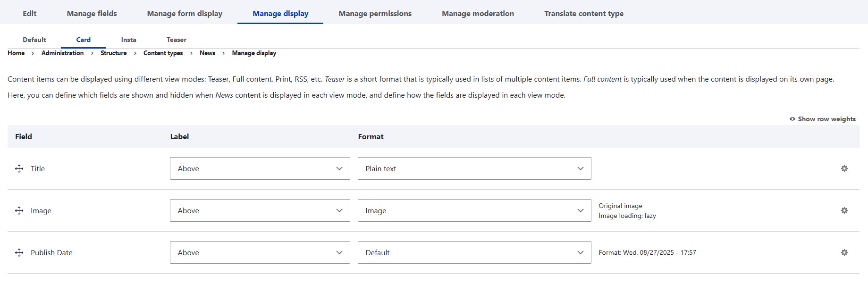The height and width of the screenshot is (284, 868).
Task: Toggle Show row weights
Action: pos(823,119)
